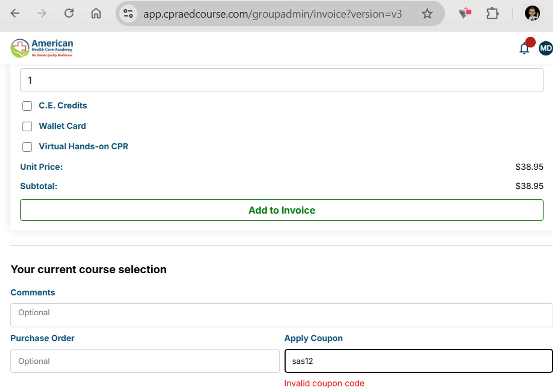Open the red-badged extension icon in toolbar

click(465, 14)
